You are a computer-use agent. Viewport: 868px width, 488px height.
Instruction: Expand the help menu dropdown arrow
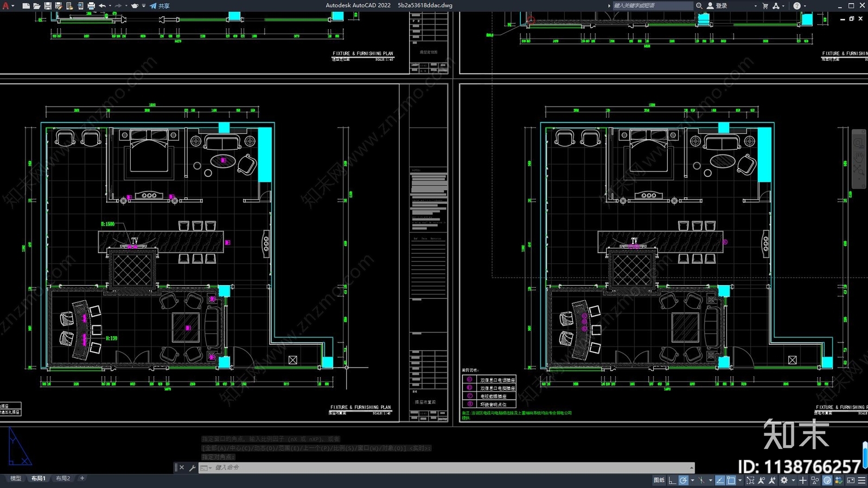805,6
